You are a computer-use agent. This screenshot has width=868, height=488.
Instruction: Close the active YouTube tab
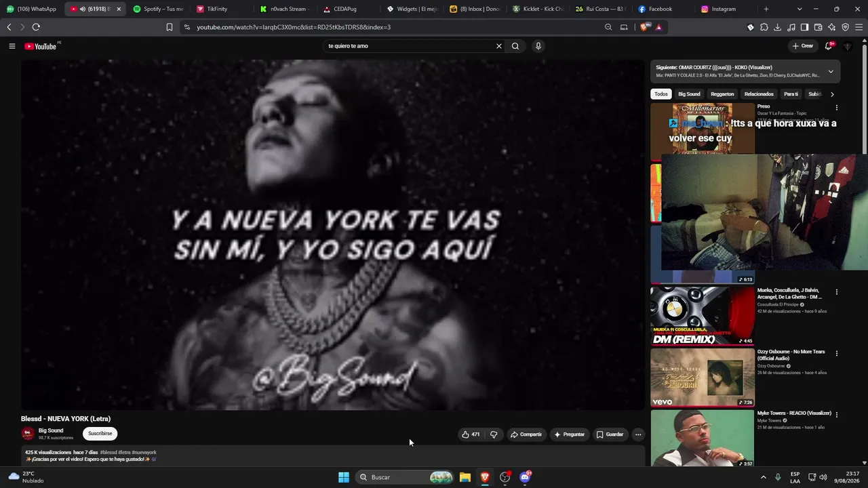tap(119, 9)
